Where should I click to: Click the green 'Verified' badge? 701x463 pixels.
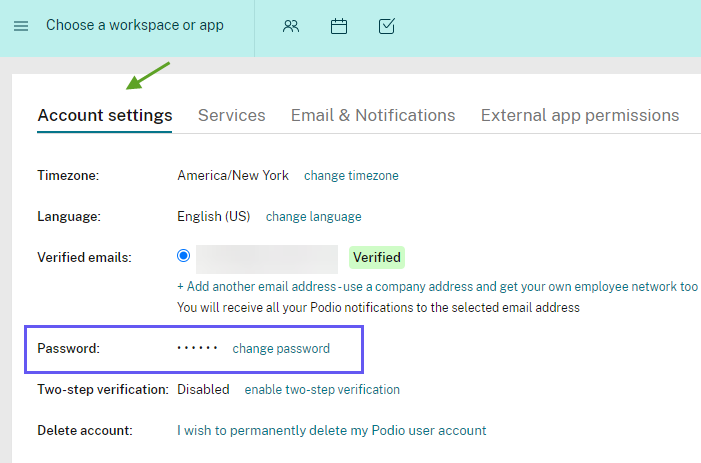(x=377, y=257)
